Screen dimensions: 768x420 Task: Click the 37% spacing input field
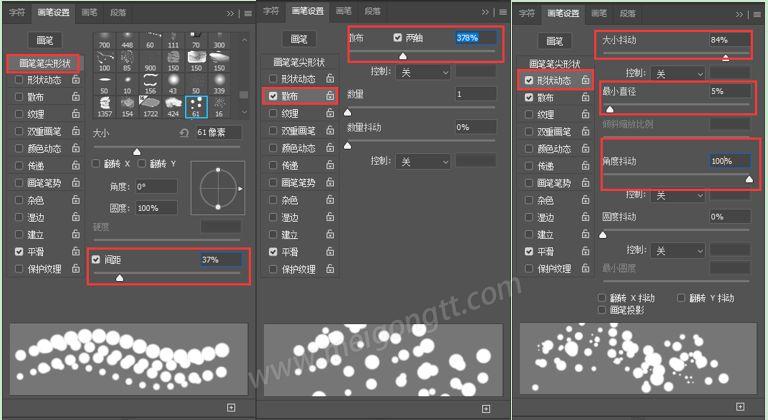220,260
